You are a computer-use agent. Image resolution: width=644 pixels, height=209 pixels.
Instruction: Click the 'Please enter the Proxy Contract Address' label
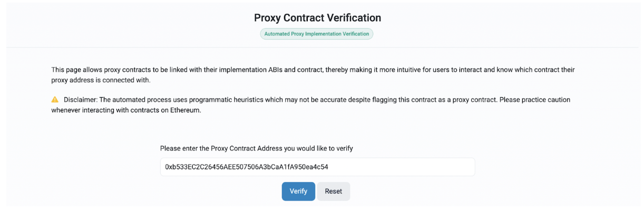point(257,148)
